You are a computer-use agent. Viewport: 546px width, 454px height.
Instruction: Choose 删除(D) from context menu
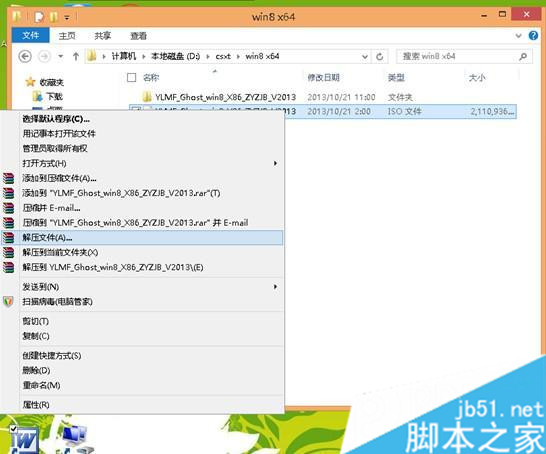pyautogui.click(x=36, y=370)
